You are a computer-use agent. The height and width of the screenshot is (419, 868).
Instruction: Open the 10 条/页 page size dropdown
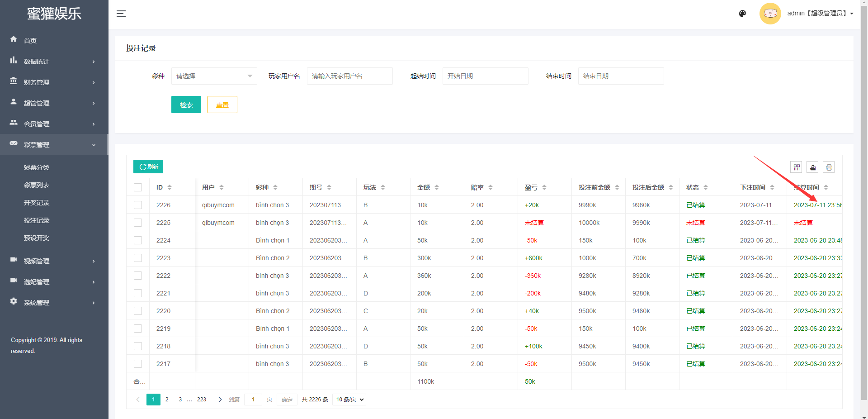tap(349, 400)
